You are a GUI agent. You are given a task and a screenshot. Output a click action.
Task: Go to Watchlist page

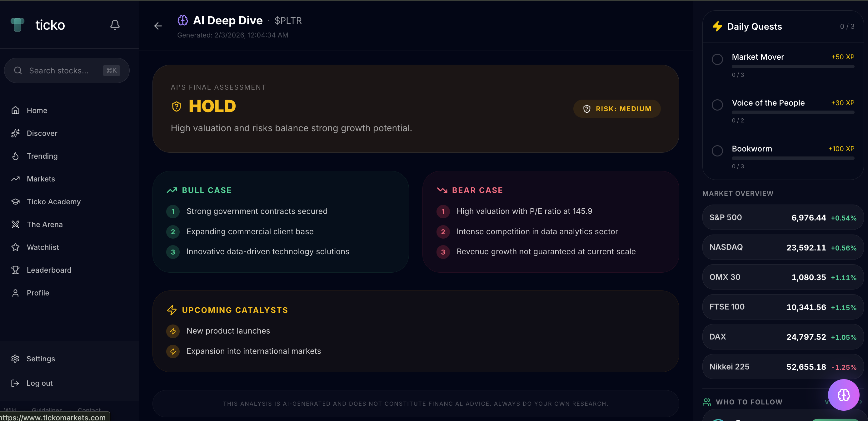(43, 247)
